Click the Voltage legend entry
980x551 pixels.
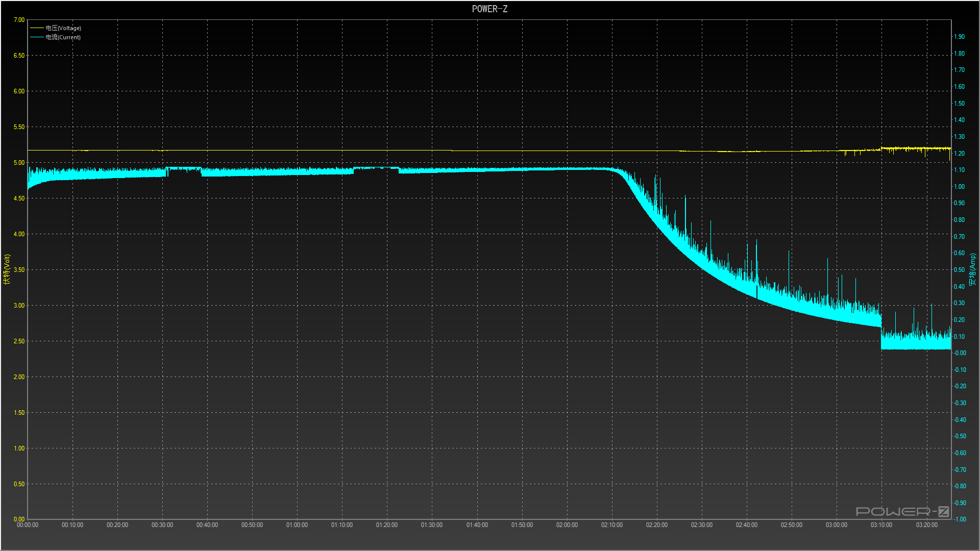(63, 28)
